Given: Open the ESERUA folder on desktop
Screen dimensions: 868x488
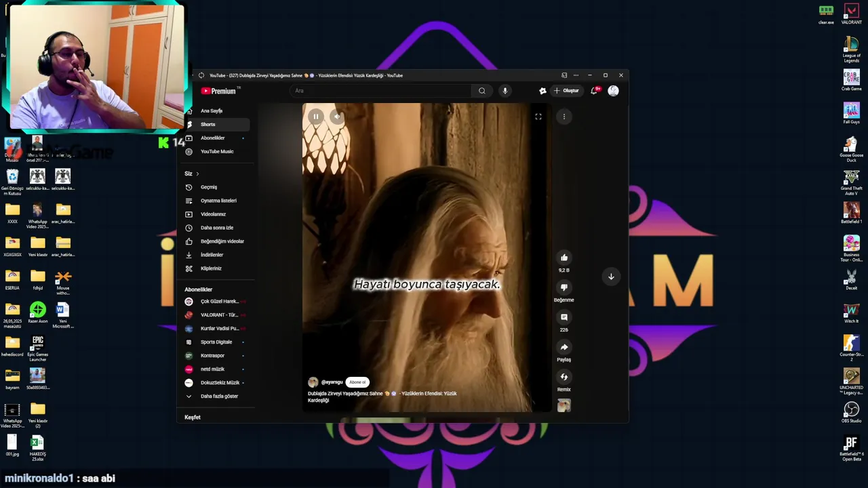Looking at the screenshot, I should pos(12,279).
